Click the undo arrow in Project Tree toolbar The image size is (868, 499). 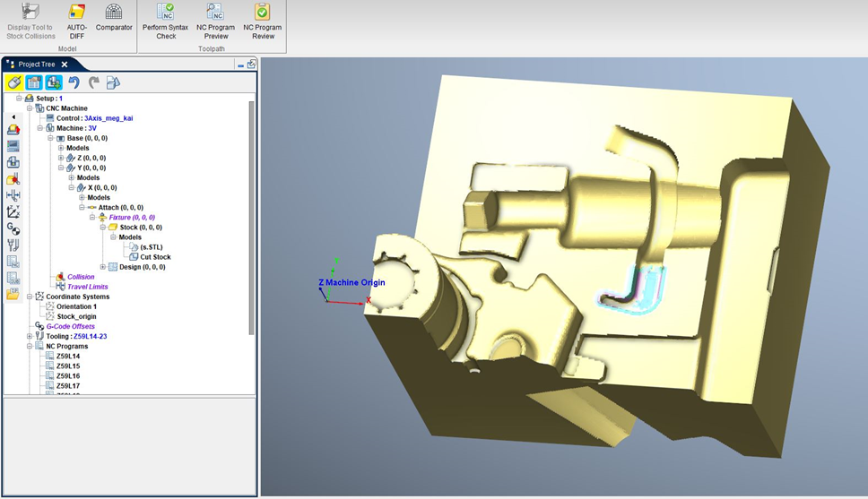click(74, 82)
